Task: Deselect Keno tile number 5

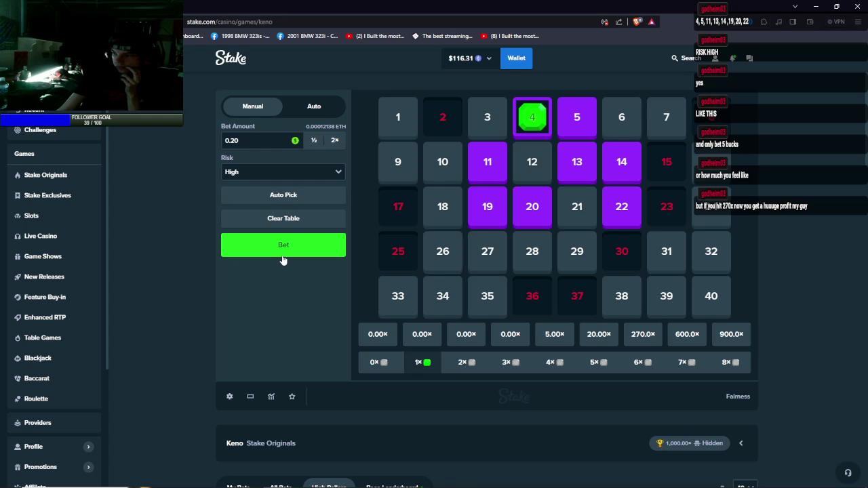Action: pyautogui.click(x=577, y=117)
